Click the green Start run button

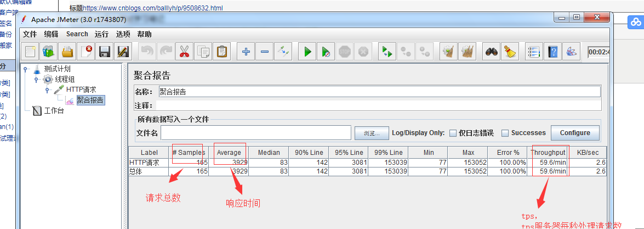[307, 52]
